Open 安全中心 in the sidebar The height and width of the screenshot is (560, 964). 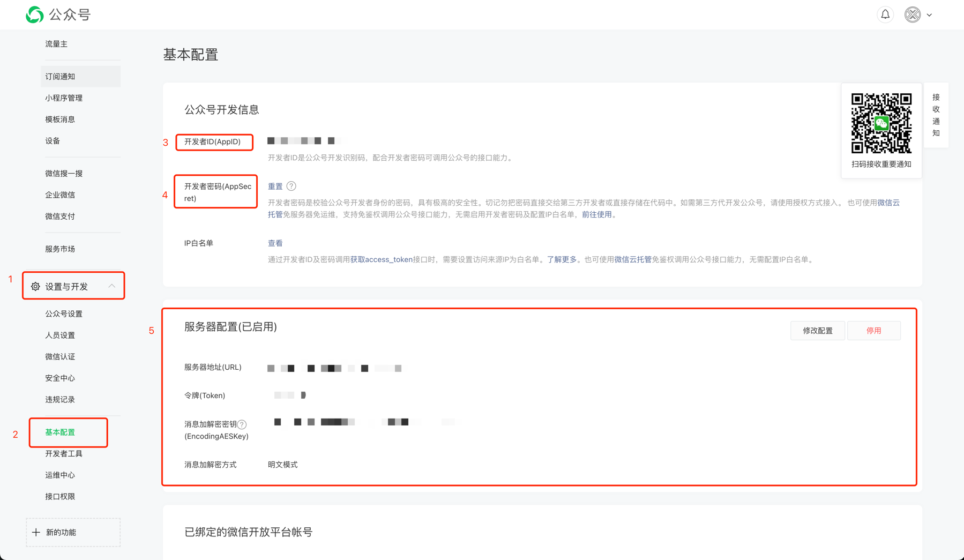click(x=60, y=378)
